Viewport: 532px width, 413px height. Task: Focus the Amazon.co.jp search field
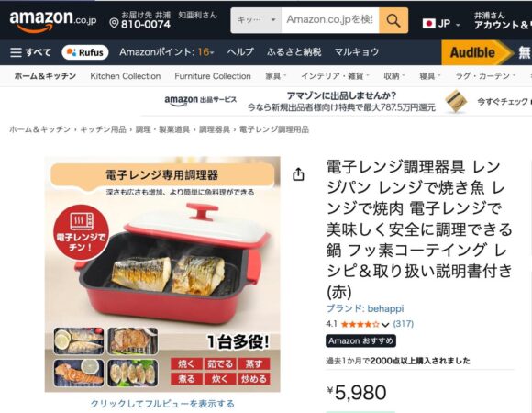(330, 20)
